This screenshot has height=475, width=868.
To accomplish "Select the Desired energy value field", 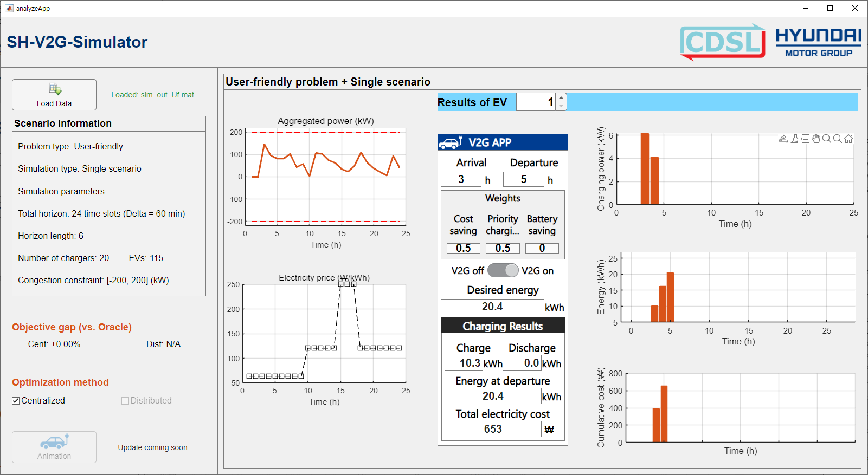I will point(492,307).
